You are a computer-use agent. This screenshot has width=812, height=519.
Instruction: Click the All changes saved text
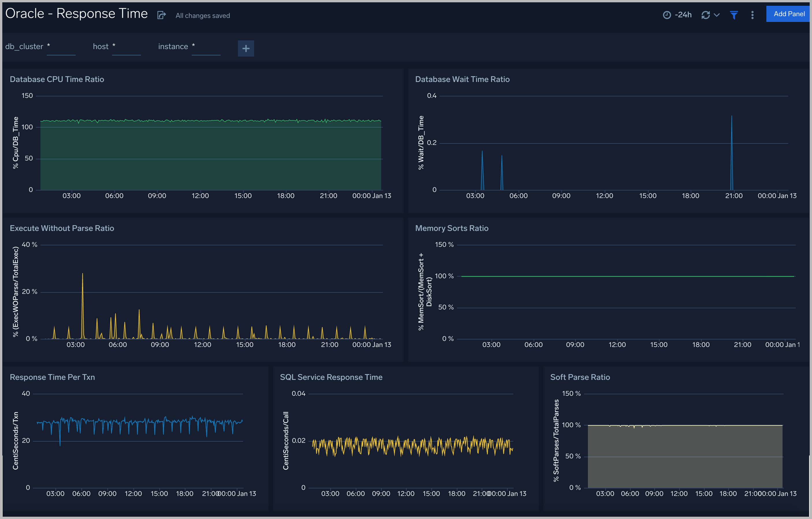[x=202, y=16]
